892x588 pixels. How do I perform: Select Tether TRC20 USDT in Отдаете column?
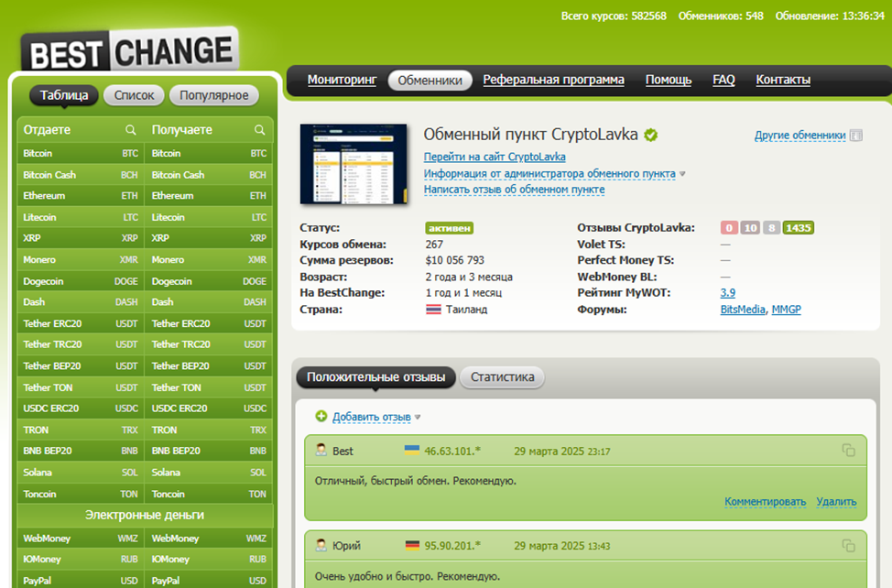tap(81, 344)
